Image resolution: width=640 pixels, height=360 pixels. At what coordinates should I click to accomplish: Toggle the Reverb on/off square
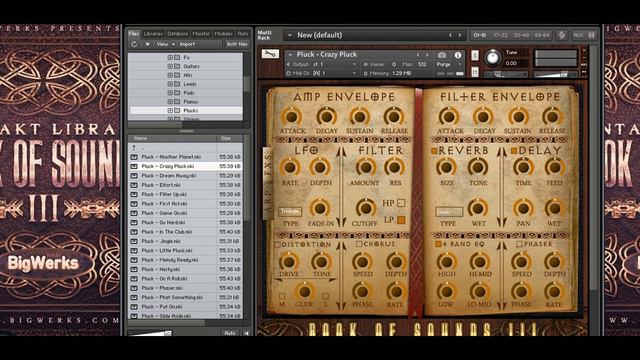(x=434, y=151)
